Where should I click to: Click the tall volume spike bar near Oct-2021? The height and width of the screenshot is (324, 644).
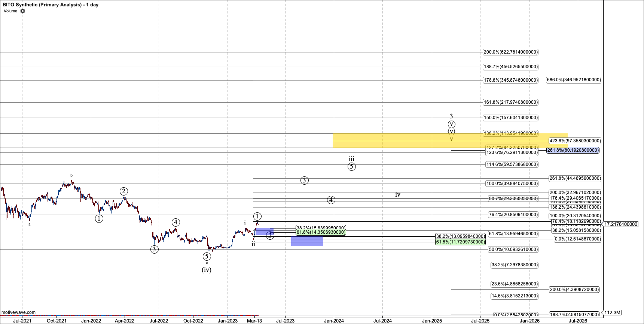59,300
